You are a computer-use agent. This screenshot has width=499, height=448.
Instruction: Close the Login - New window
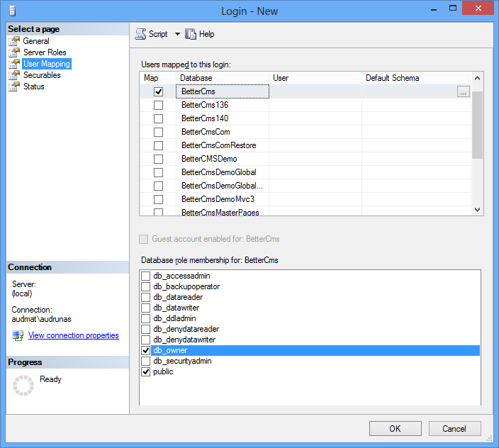click(478, 8)
